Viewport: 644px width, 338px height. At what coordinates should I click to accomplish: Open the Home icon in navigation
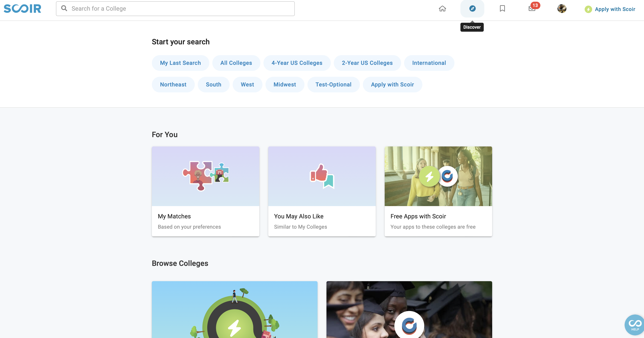click(x=442, y=9)
